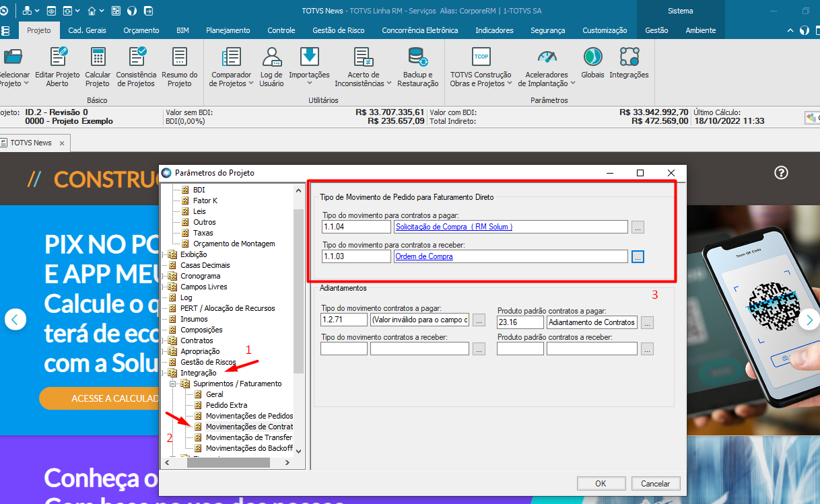
Task: Browse movimento for contratos a receber
Action: 638,256
